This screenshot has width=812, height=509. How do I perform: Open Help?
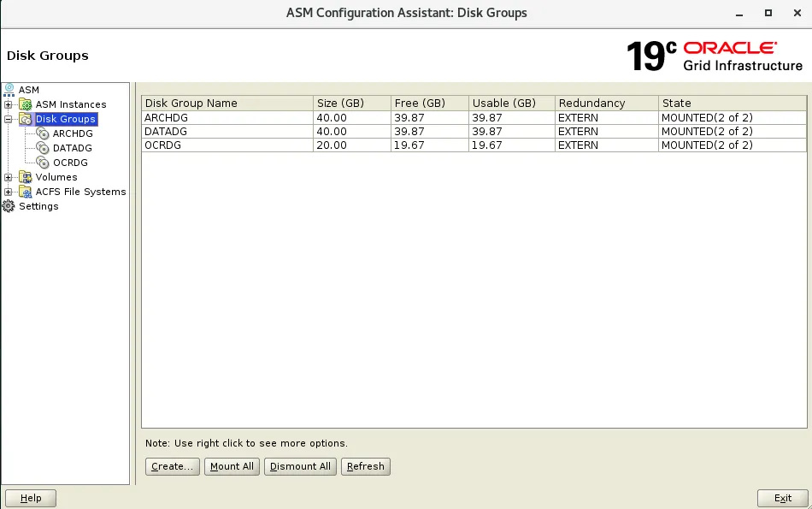tap(31, 498)
